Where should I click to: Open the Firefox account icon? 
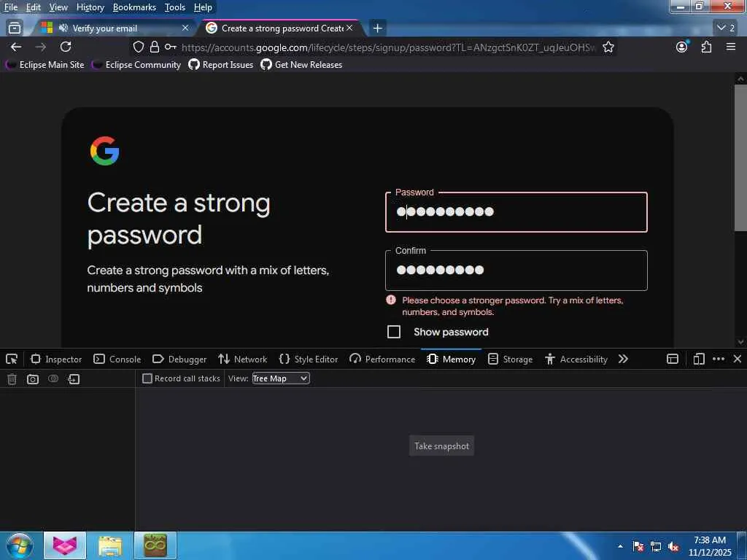pyautogui.click(x=682, y=47)
